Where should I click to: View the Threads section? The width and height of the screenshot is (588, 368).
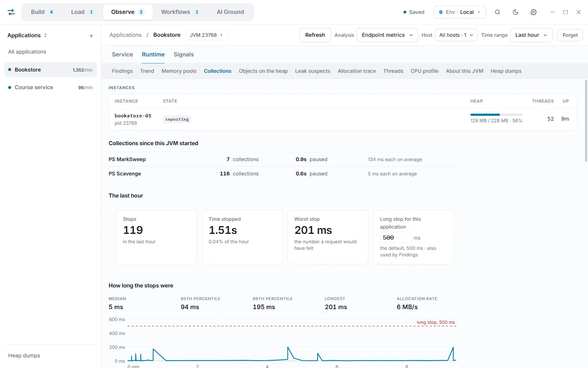(393, 71)
